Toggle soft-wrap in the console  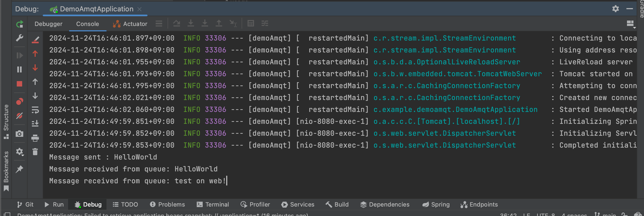click(35, 110)
